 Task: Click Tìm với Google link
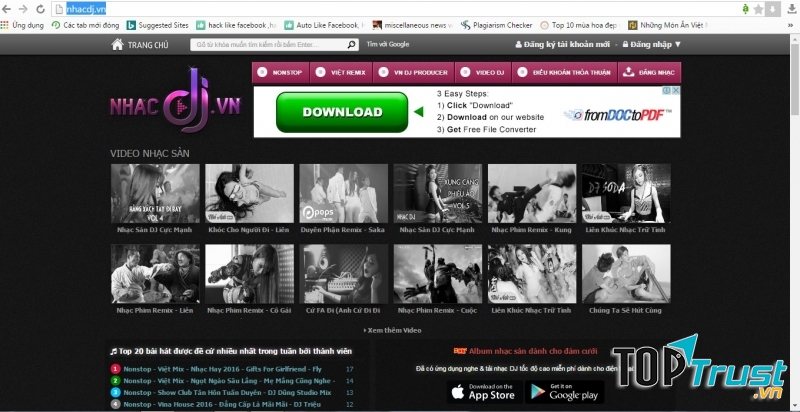[x=388, y=44]
